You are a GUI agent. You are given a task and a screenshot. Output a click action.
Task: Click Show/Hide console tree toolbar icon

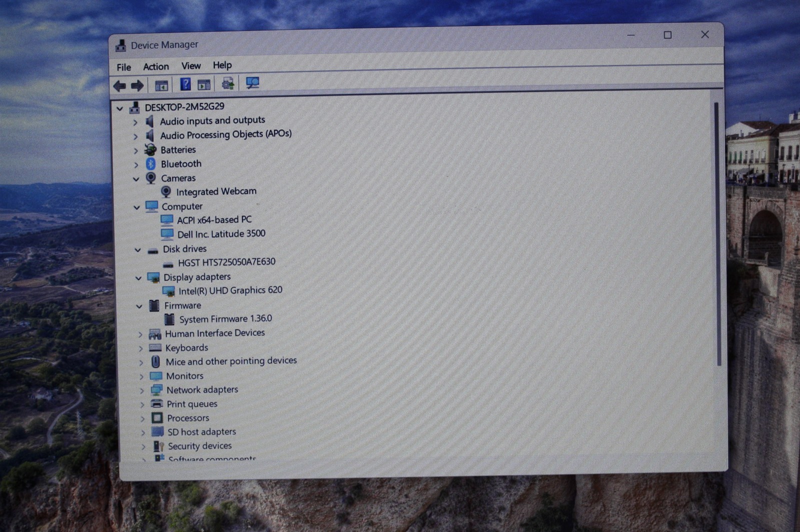point(161,85)
